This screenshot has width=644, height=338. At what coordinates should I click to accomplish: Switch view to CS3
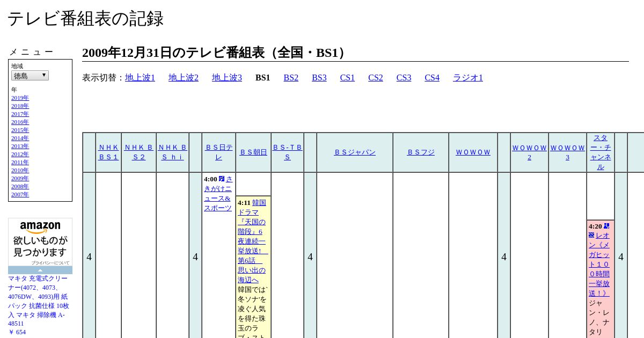tap(404, 78)
